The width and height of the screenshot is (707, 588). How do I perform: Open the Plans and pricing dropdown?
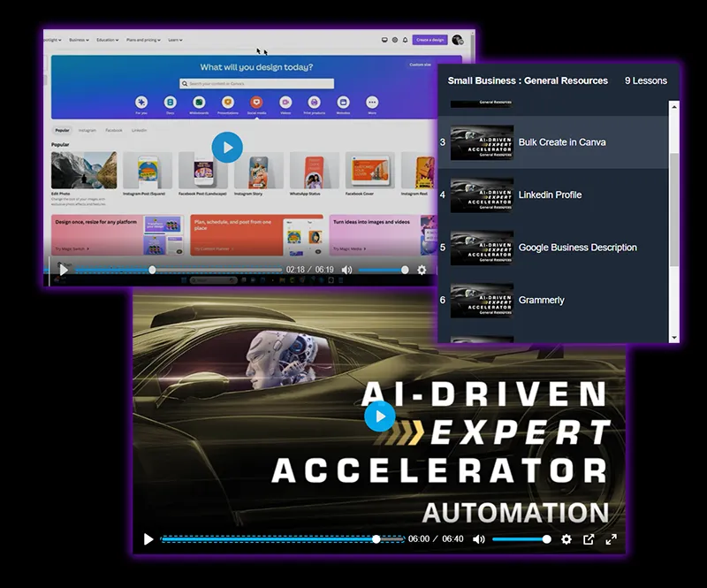(143, 40)
